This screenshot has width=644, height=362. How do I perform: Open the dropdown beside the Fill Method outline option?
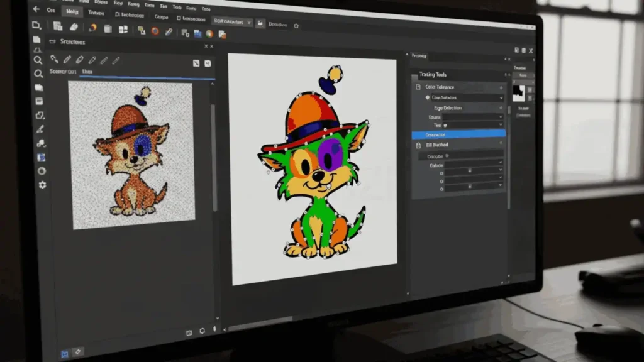click(500, 163)
